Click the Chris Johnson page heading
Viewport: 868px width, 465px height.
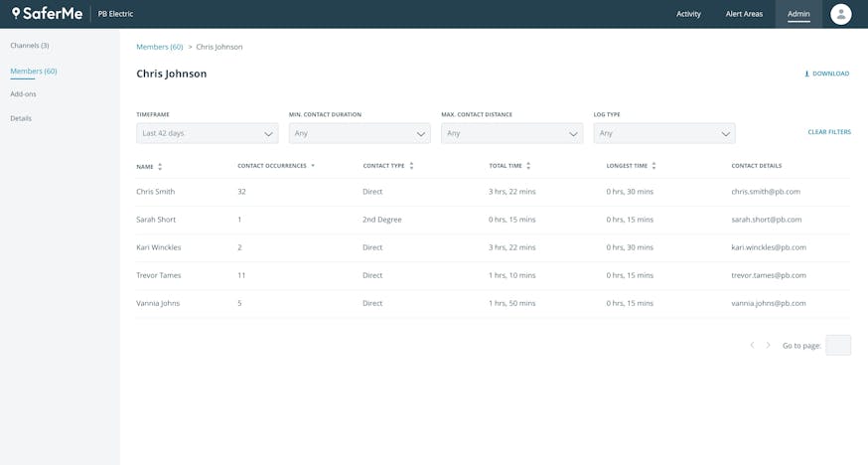[172, 74]
